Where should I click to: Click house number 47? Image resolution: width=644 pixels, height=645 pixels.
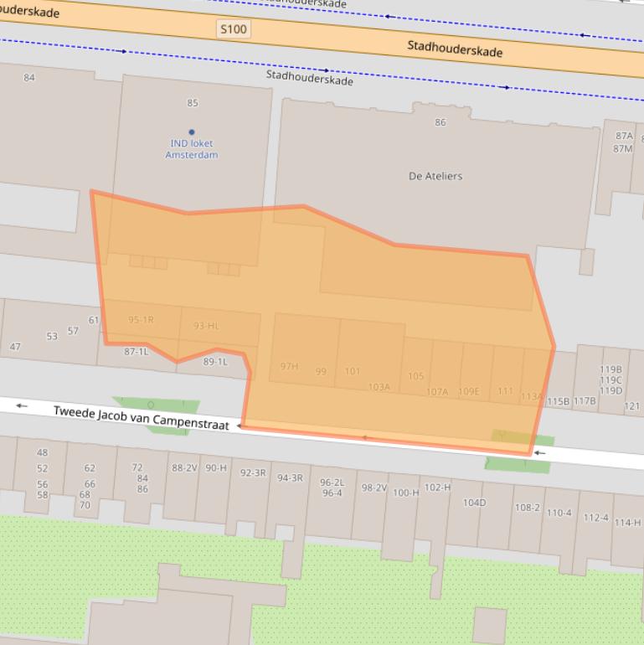click(15, 347)
